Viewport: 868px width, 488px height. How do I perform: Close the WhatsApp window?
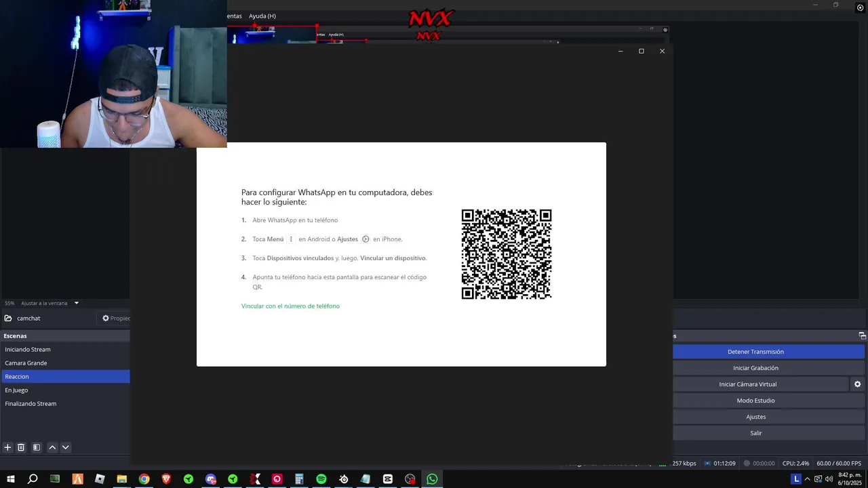point(663,51)
